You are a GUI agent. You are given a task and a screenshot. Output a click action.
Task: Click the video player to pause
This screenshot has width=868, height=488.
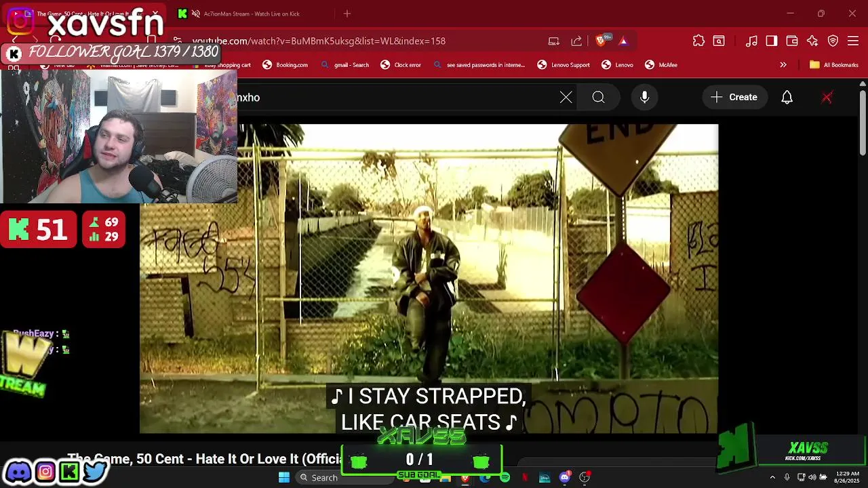pyautogui.click(x=429, y=278)
